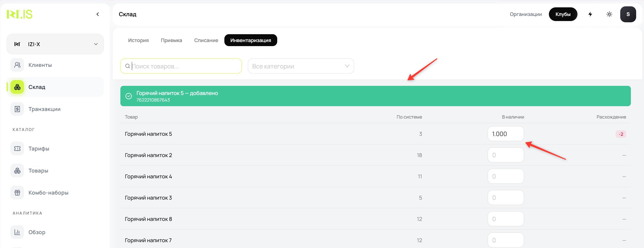Viewport: 644px width, 248px height.
Task: Click the По системе column header
Action: pos(409,117)
